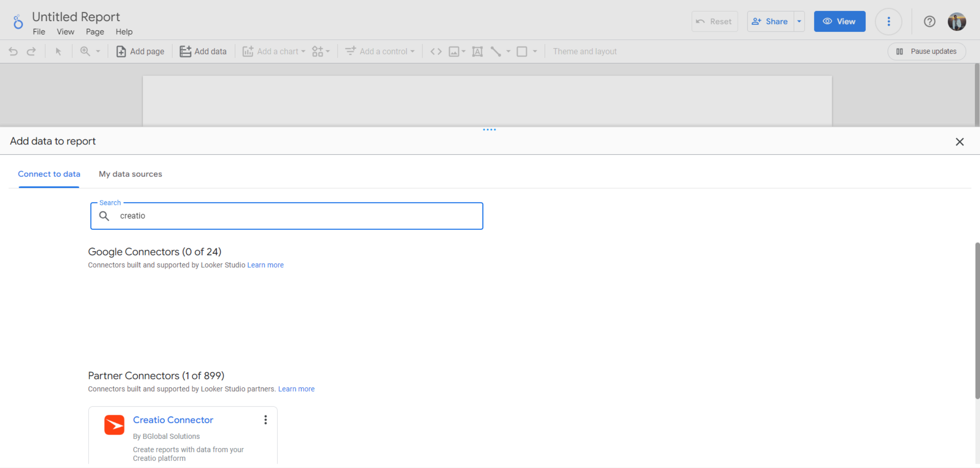The height and width of the screenshot is (468, 980).
Task: Open Creatio Connector more options menu
Action: [266, 420]
